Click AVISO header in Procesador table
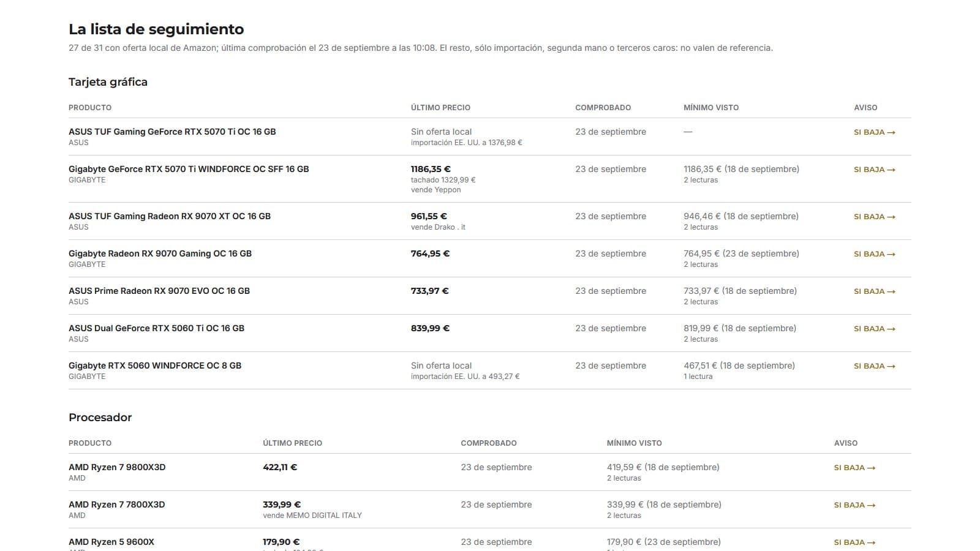The width and height of the screenshot is (980, 551). coord(846,443)
